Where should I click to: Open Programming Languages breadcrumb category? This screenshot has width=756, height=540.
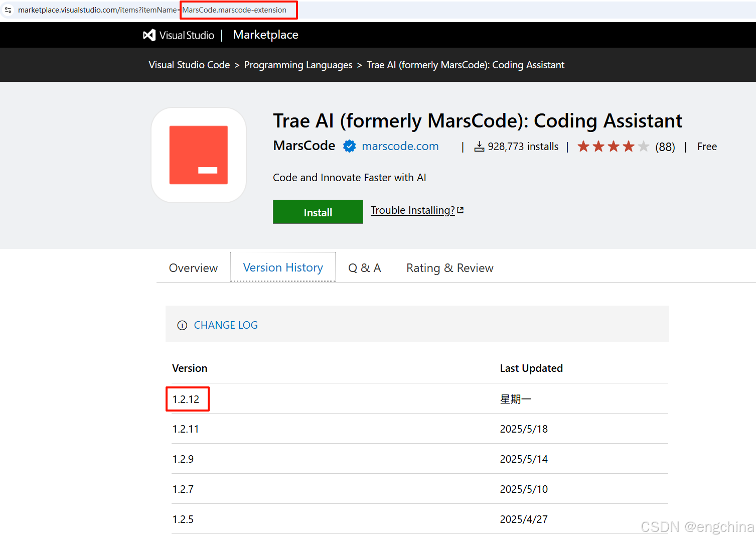[298, 65]
